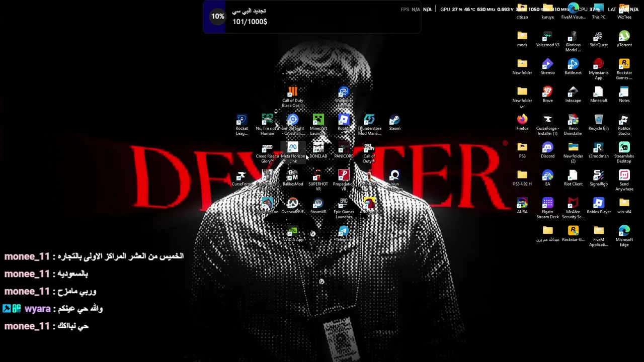Launch Steam from the desktop
This screenshot has width=644, height=362.
[x=395, y=122]
